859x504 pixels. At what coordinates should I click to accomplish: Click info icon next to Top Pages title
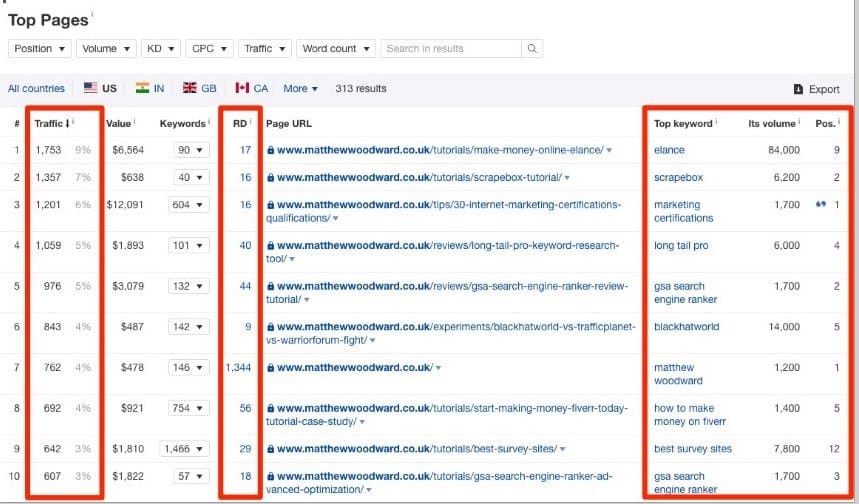coord(92,13)
